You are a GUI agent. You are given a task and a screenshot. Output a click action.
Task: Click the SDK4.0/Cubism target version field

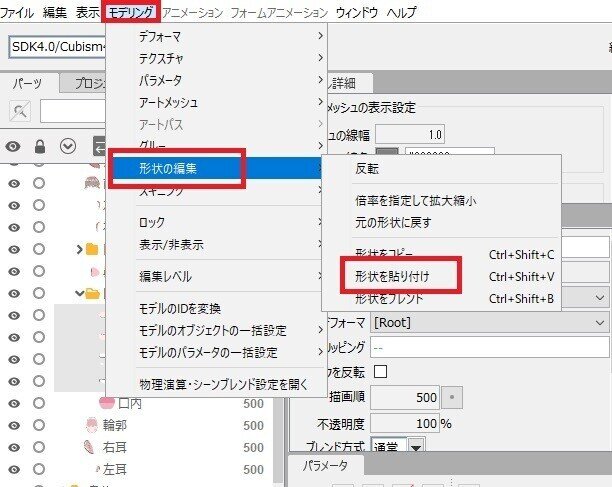tap(57, 47)
